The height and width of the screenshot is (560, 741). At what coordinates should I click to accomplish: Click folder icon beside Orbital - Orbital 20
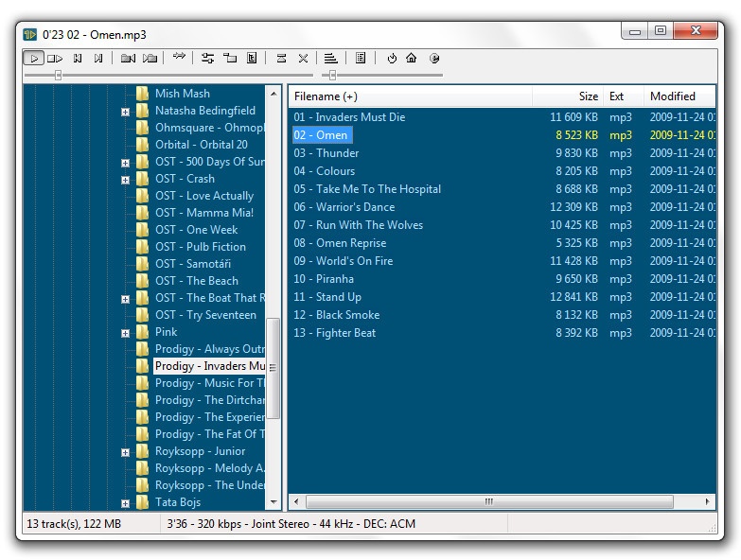coord(142,144)
